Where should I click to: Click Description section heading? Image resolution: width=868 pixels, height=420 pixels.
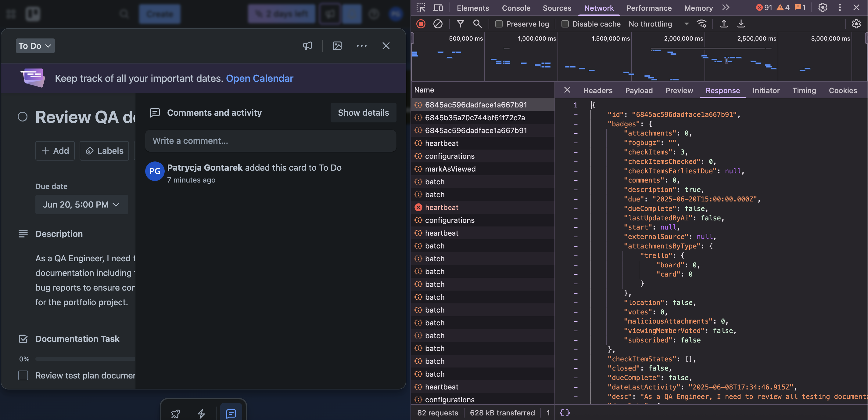(59, 234)
